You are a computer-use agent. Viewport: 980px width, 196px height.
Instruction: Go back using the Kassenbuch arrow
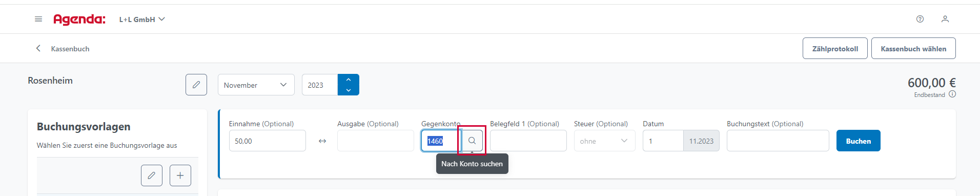point(38,48)
